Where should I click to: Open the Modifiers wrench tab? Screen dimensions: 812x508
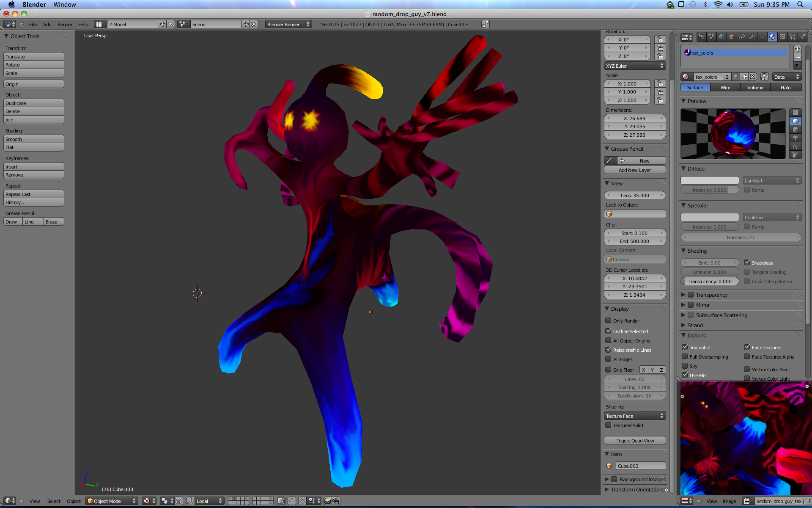pyautogui.click(x=752, y=37)
